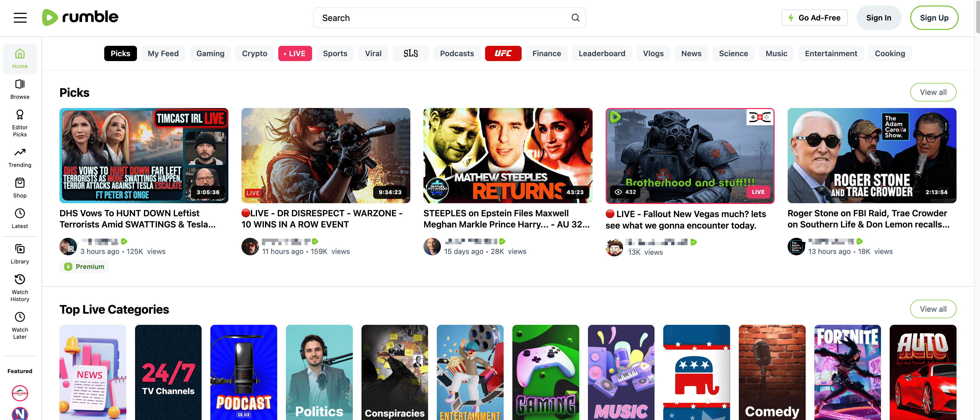Screen dimensions: 980x420
Task: View all Top Live Categories
Action: click(x=933, y=309)
